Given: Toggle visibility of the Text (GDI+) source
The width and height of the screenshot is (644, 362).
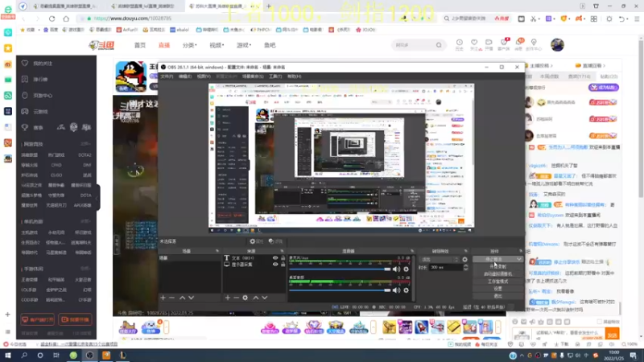Looking at the screenshot, I should pyautogui.click(x=275, y=258).
